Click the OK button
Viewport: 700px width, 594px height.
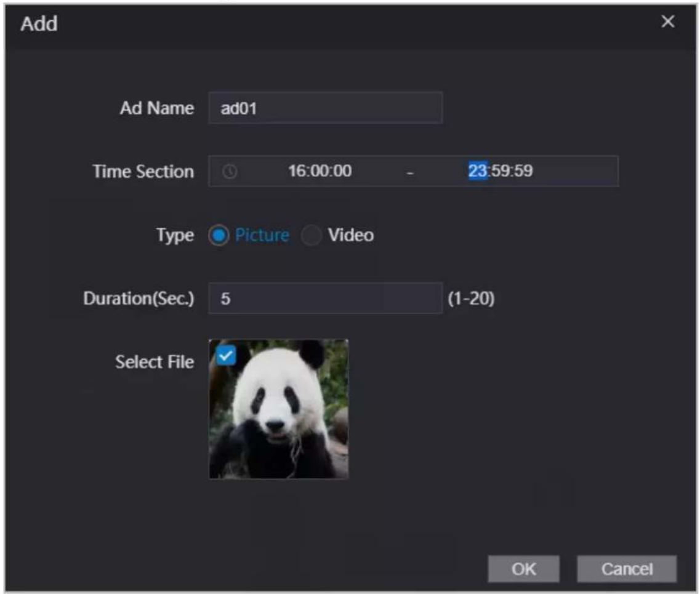[523, 569]
